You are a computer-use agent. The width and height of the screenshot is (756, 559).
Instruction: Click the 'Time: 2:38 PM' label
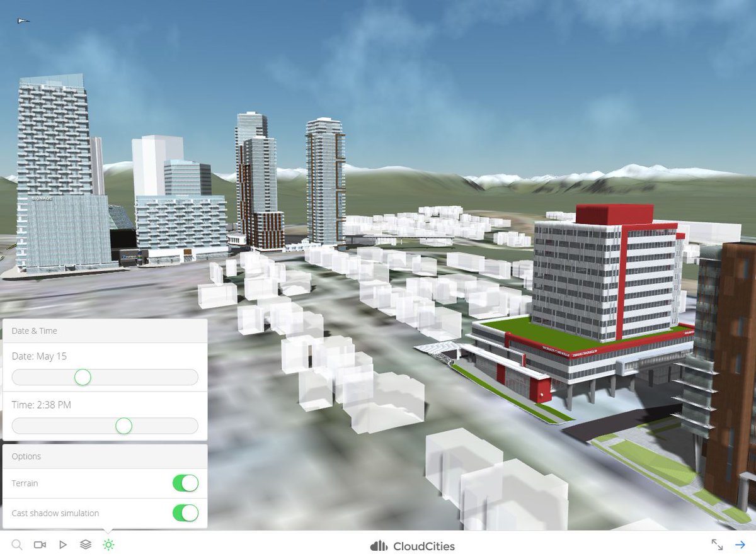[x=42, y=405]
